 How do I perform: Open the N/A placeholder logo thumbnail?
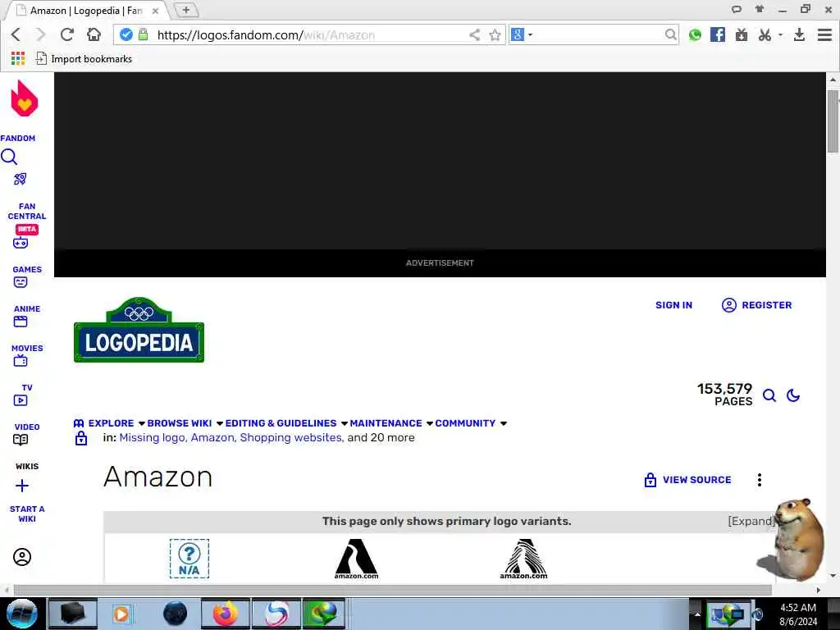[189, 559]
